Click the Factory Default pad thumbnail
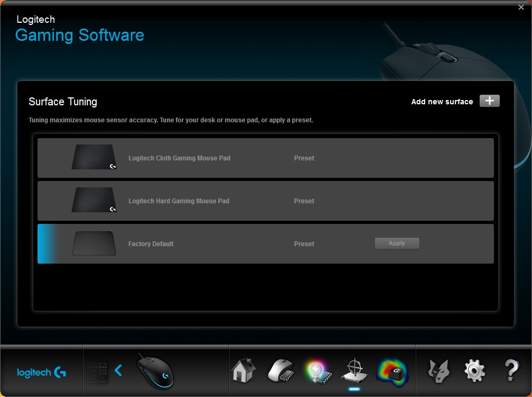The image size is (532, 397). click(94, 243)
